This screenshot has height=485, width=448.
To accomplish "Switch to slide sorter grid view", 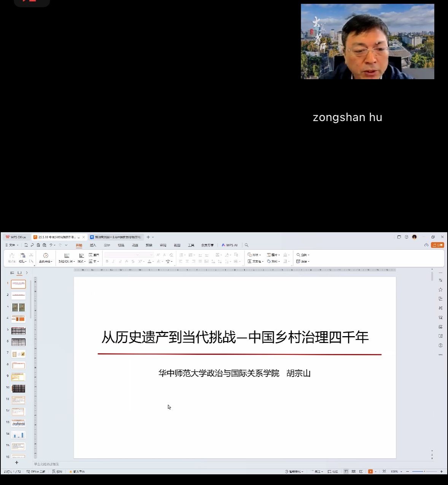I will coord(353,471).
